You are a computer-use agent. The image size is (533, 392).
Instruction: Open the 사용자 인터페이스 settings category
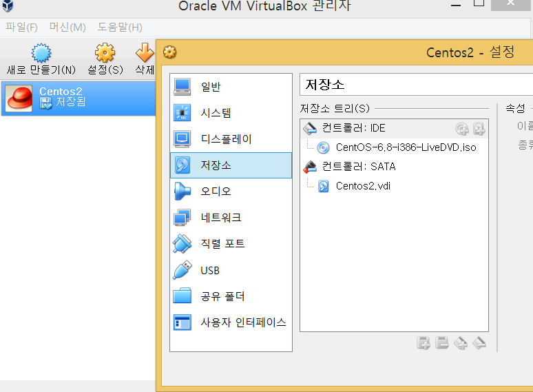[x=231, y=322]
